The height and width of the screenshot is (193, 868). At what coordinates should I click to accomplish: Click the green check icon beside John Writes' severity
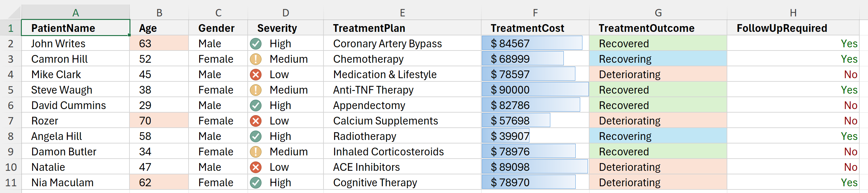pyautogui.click(x=256, y=43)
